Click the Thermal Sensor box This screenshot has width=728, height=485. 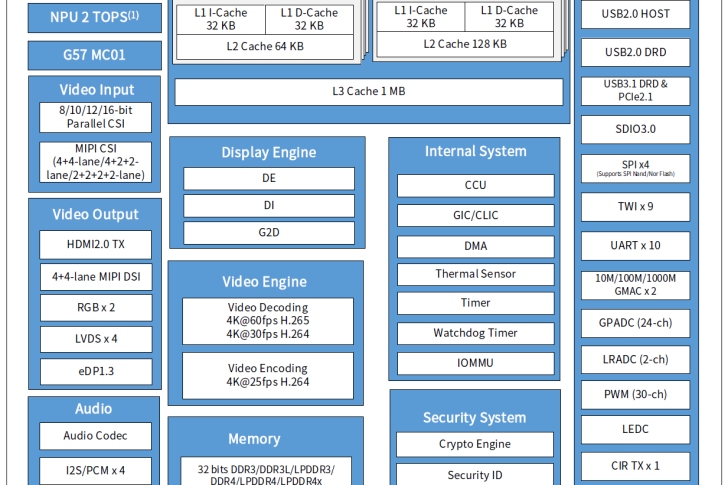pyautogui.click(x=475, y=274)
